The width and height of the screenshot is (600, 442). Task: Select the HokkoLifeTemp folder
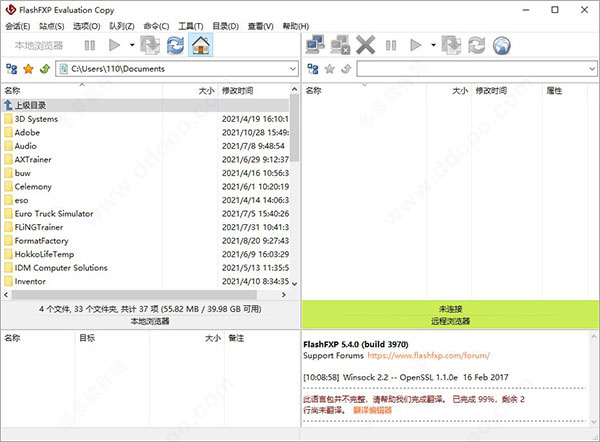point(44,254)
